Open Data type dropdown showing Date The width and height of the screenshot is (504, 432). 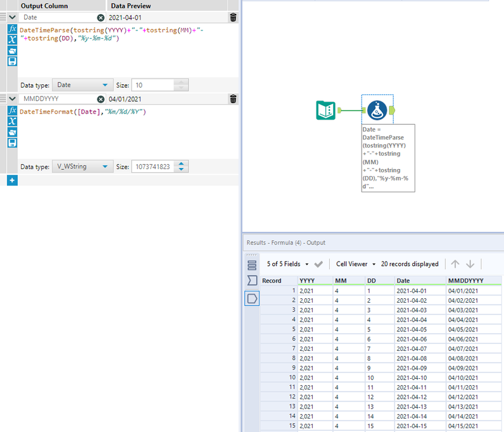(82, 85)
